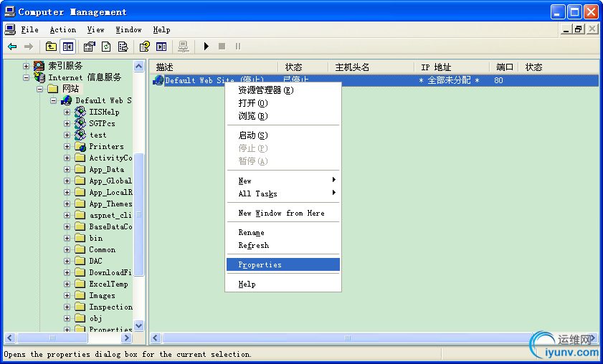This screenshot has height=364, width=603.
Task: Collapse the Default Web S node
Action: 54,101
